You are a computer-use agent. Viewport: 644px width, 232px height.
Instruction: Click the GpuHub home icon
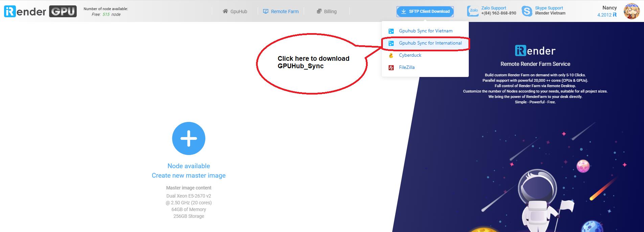pyautogui.click(x=225, y=11)
